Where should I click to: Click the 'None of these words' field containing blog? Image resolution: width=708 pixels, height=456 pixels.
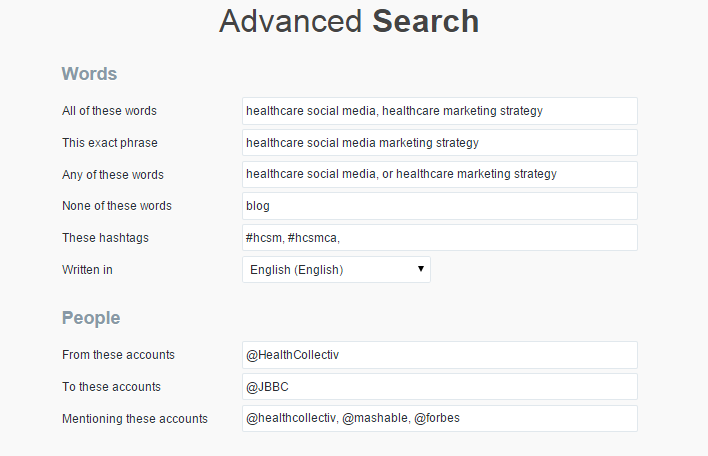(439, 206)
